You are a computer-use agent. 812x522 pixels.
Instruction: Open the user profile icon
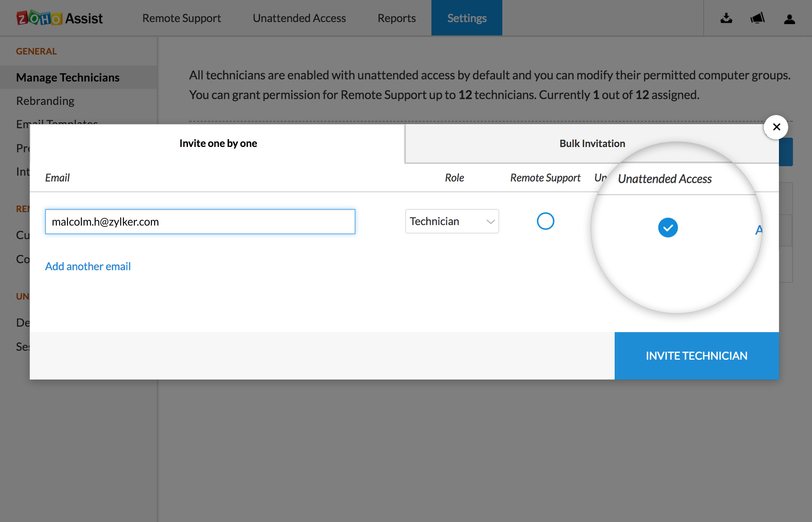(789, 19)
